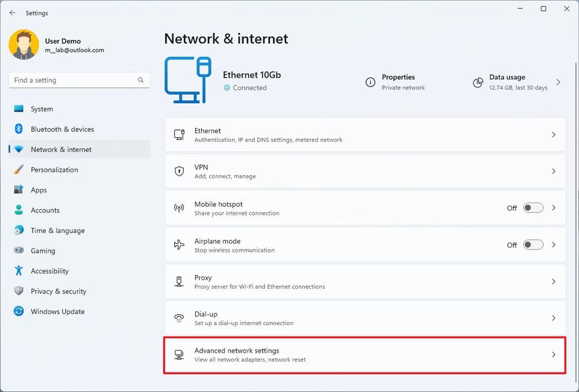Select the VPN shield icon
Screen dimensions: 579x392
179,171
